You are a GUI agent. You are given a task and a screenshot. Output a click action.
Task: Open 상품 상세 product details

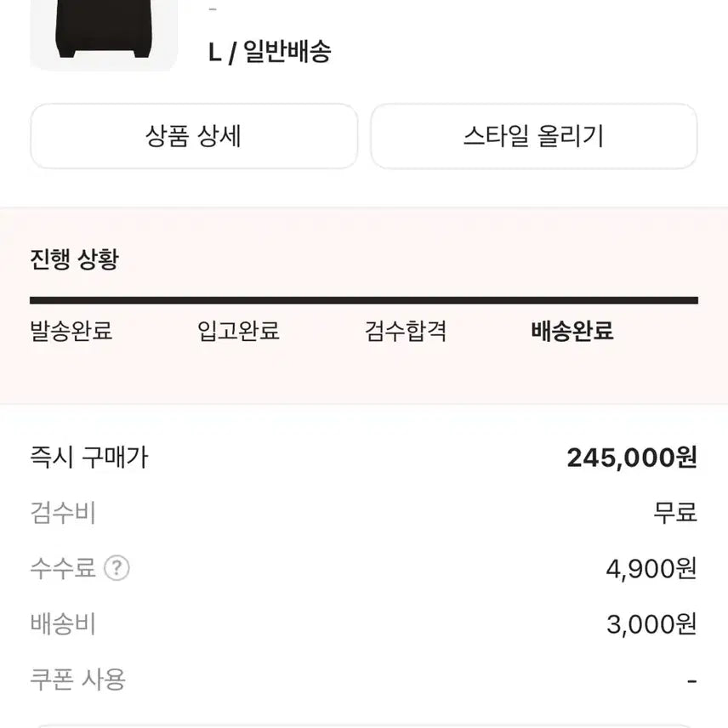coord(194,136)
